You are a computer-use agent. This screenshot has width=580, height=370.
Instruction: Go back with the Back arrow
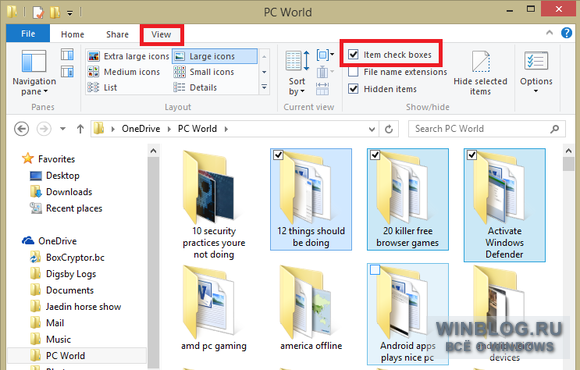click(21, 129)
